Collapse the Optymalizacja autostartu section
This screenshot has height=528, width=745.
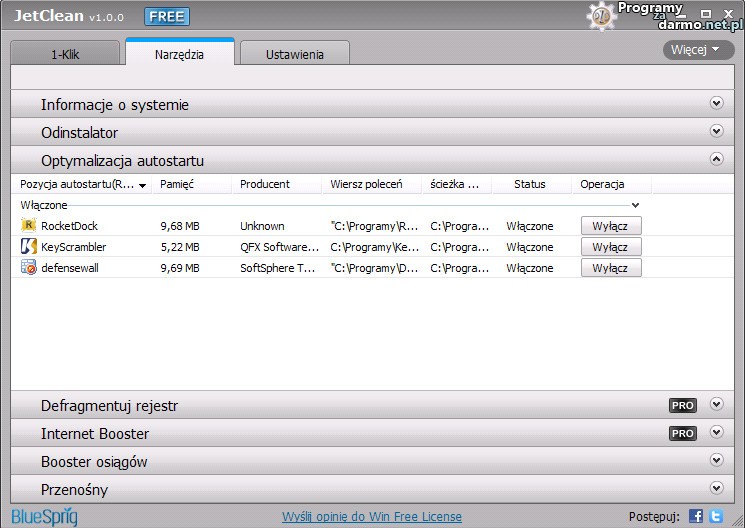[715, 159]
